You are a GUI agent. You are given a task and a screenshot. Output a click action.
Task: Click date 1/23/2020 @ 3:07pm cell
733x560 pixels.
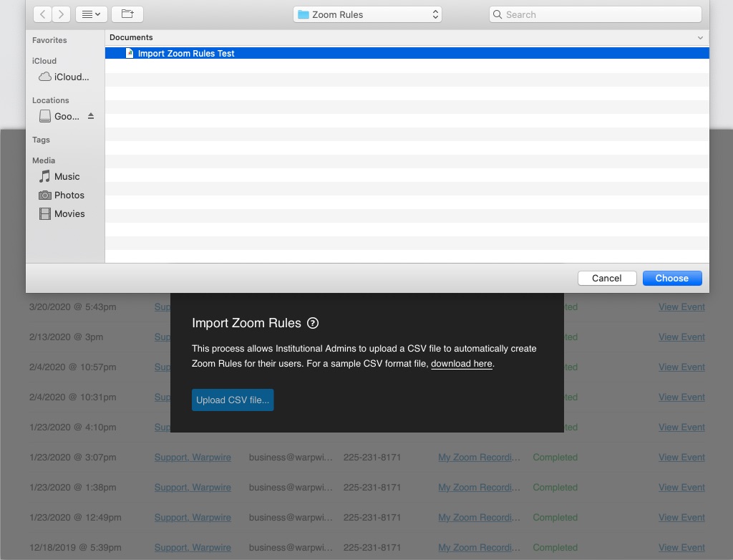click(x=73, y=457)
